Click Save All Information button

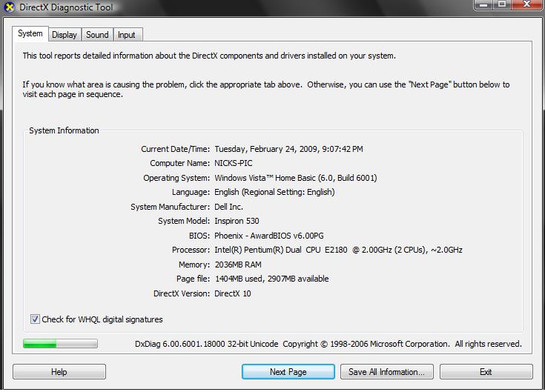(x=386, y=372)
